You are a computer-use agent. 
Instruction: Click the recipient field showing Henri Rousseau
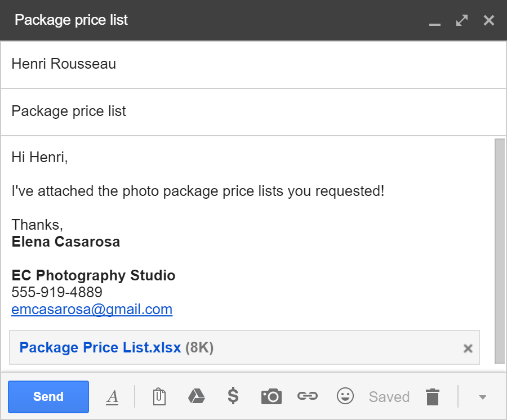click(253, 64)
